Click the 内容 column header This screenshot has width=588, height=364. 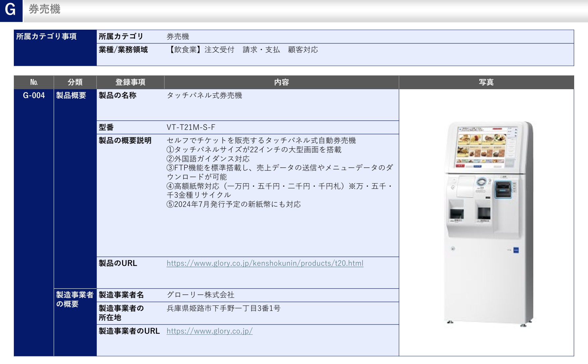tap(281, 82)
